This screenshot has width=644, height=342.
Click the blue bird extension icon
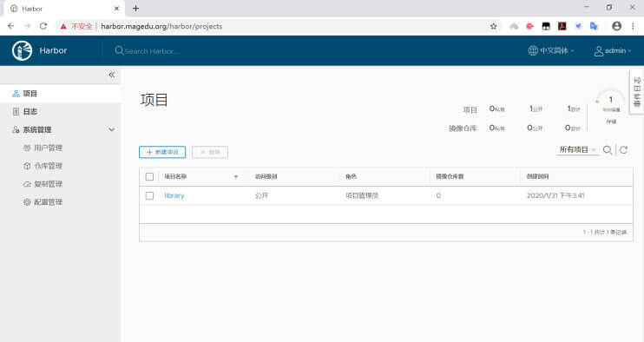pos(578,26)
